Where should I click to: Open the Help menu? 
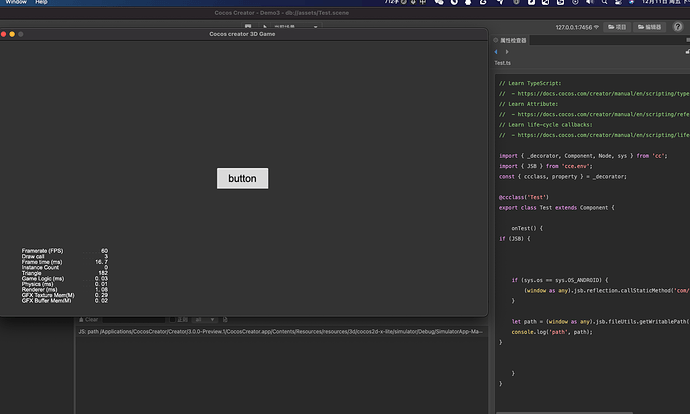41,3
